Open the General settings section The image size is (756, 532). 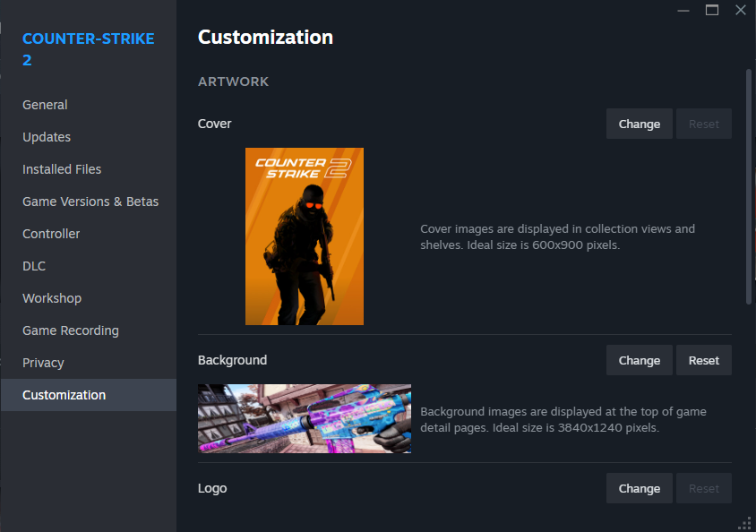click(x=45, y=105)
